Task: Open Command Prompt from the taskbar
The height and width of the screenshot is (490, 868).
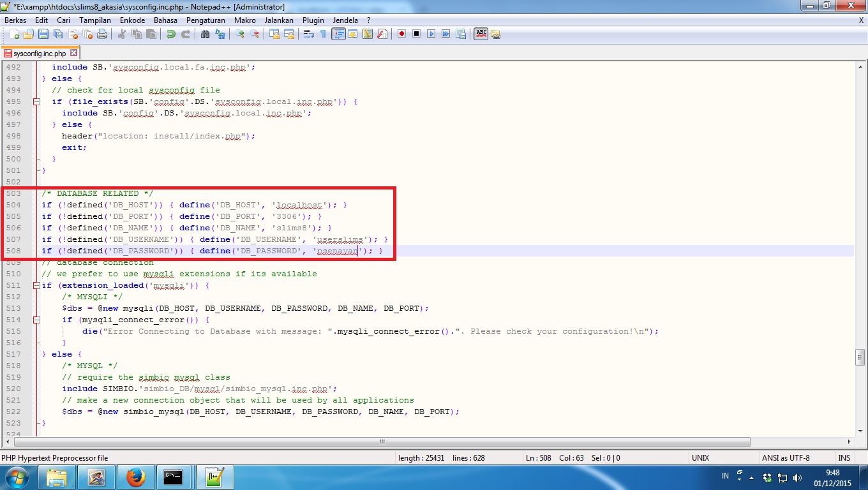Action: 174,477
